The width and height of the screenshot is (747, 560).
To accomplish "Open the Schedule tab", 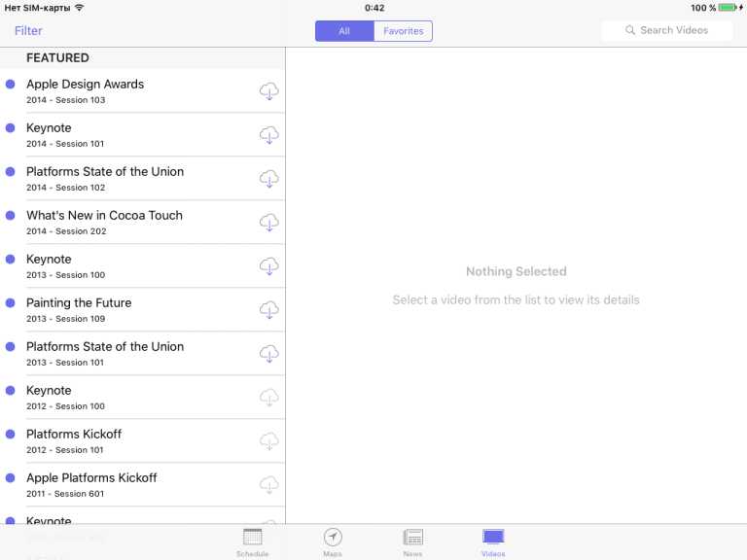I will click(x=253, y=542).
